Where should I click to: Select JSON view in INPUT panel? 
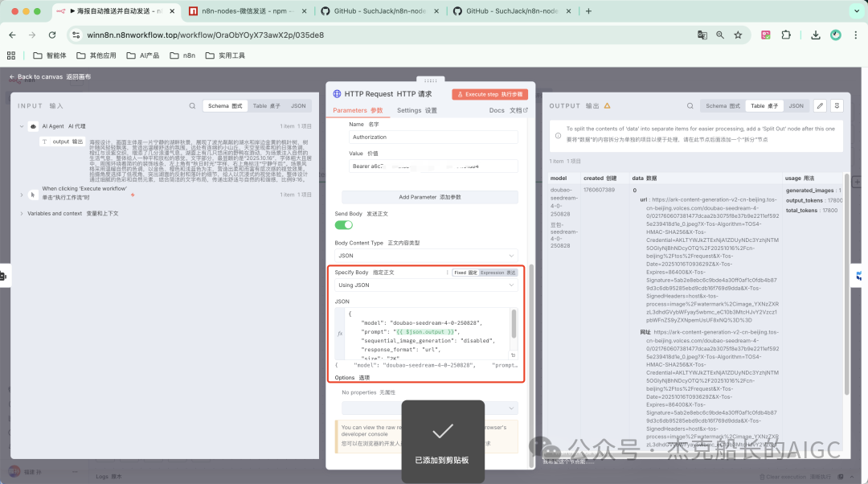click(298, 106)
